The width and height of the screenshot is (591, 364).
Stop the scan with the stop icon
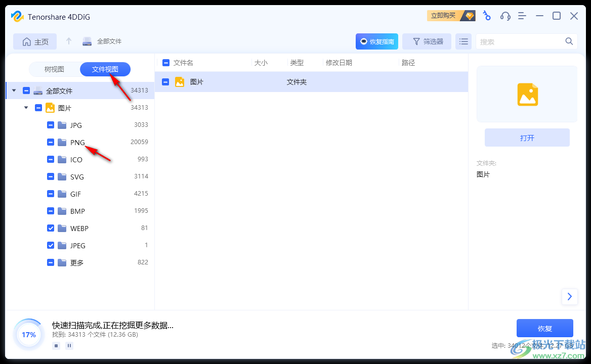(56, 346)
